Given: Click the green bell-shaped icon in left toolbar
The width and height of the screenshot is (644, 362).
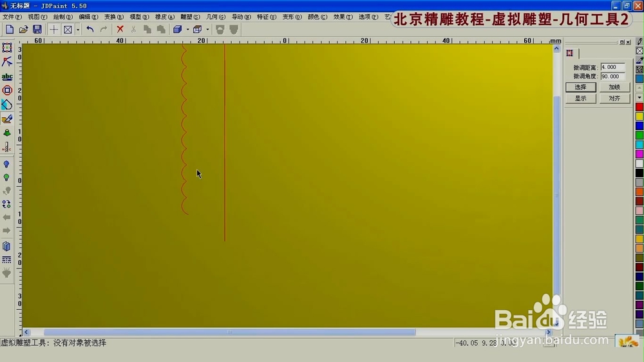Looking at the screenshot, I should coord(7,133).
